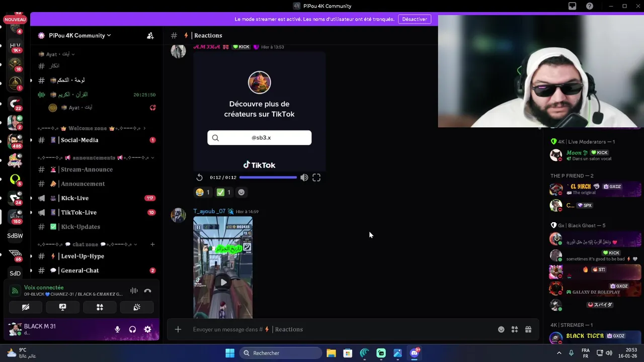Click the plus icon to create chat zone channel

point(152,244)
